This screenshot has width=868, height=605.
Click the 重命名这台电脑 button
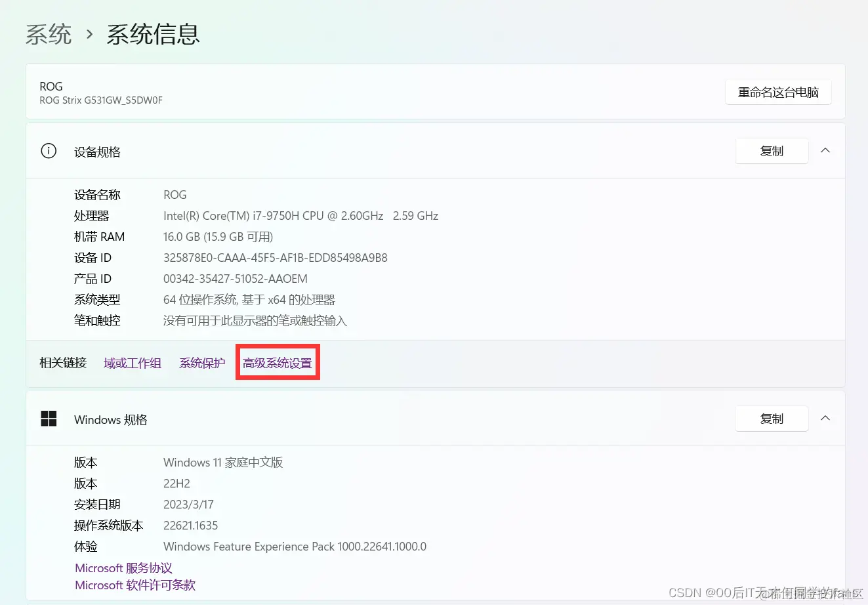click(778, 93)
